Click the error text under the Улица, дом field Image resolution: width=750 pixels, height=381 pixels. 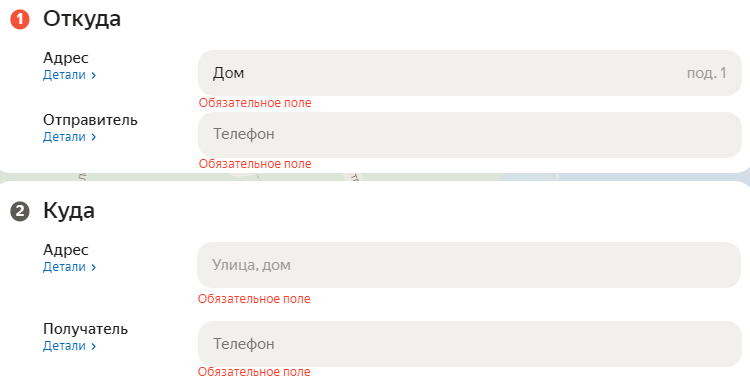click(x=254, y=299)
